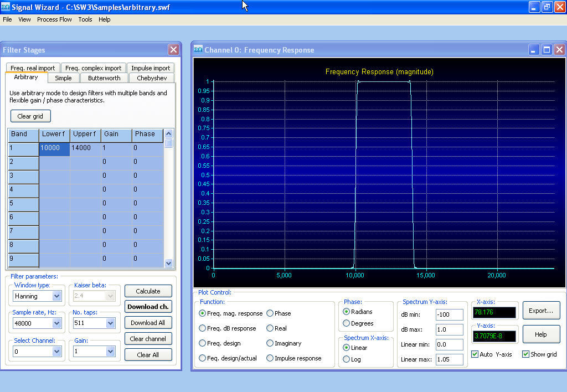Click the Calculate button
Viewport: 567px width, 392px height.
tap(148, 291)
